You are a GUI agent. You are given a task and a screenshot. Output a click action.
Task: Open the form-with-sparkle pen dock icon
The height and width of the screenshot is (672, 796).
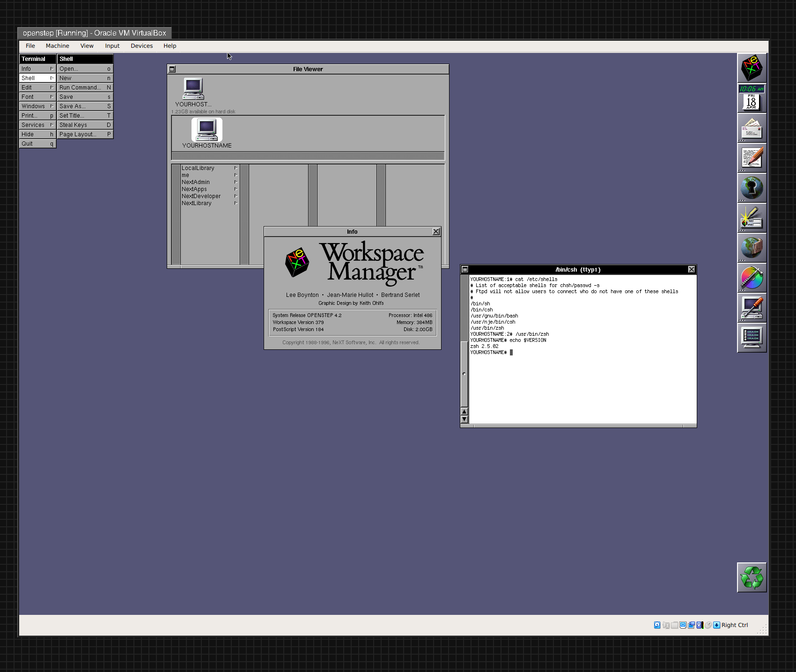752,218
